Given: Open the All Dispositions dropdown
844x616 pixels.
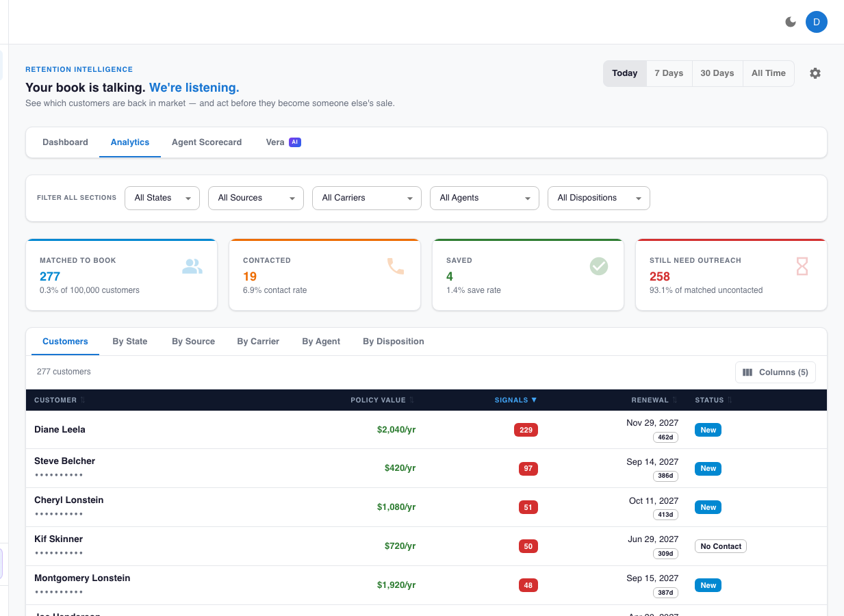Looking at the screenshot, I should [599, 198].
